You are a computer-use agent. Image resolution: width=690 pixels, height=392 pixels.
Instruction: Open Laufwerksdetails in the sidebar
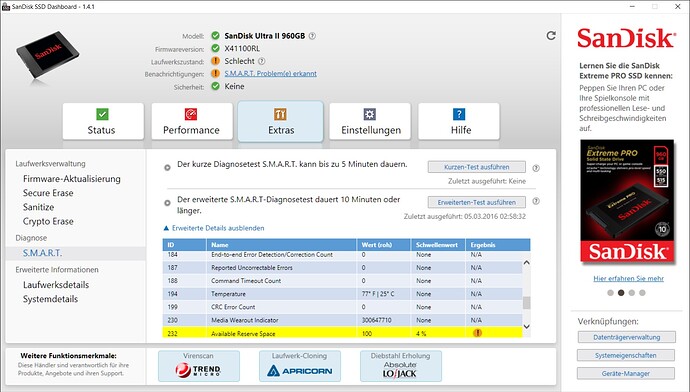click(56, 285)
